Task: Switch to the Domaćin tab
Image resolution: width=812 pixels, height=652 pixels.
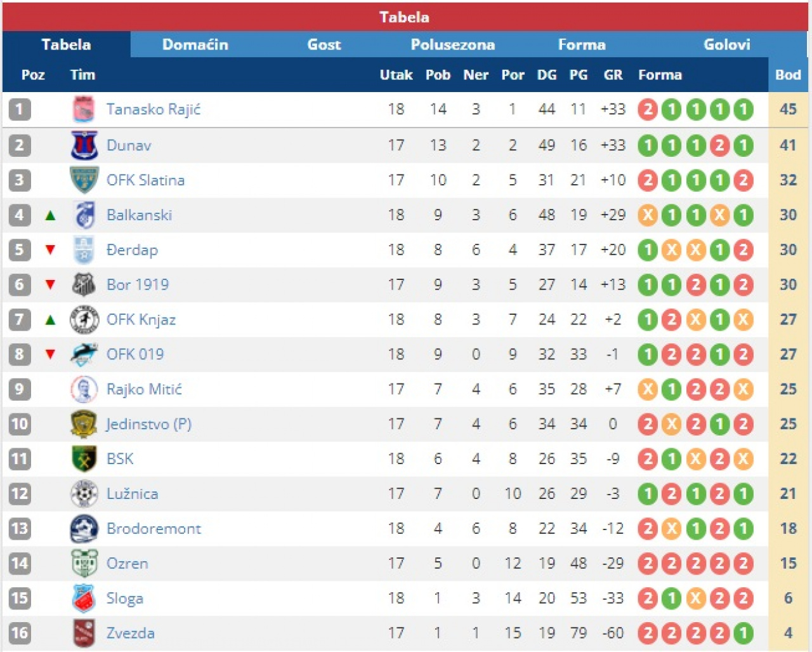Action: [195, 44]
